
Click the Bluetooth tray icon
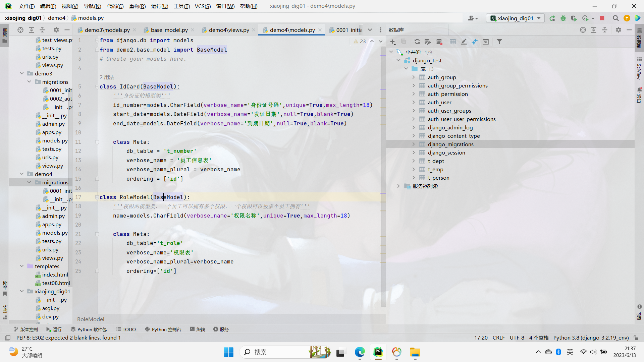tap(558, 352)
